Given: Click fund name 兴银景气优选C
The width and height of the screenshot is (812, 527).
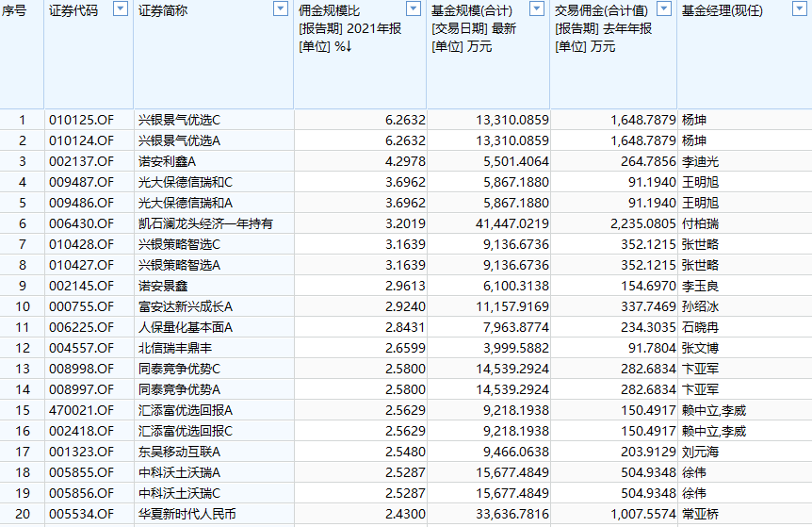Looking at the screenshot, I should [x=179, y=121].
